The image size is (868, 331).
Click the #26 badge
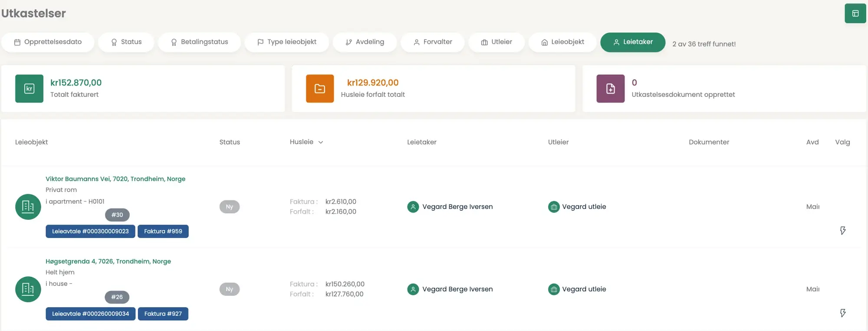coord(117,297)
